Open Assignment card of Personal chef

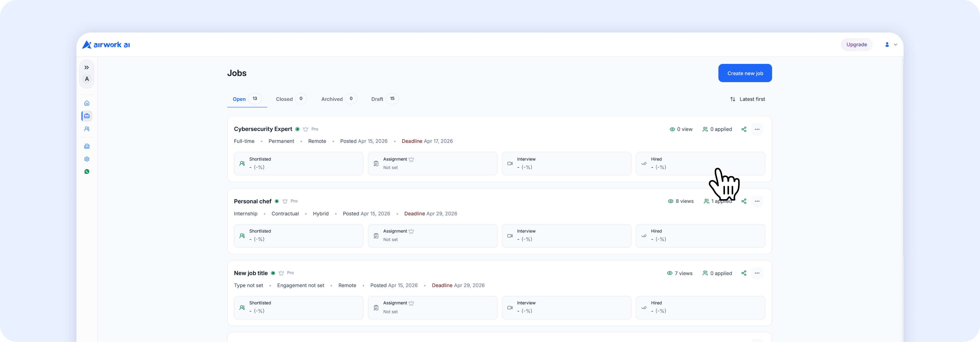tap(433, 235)
